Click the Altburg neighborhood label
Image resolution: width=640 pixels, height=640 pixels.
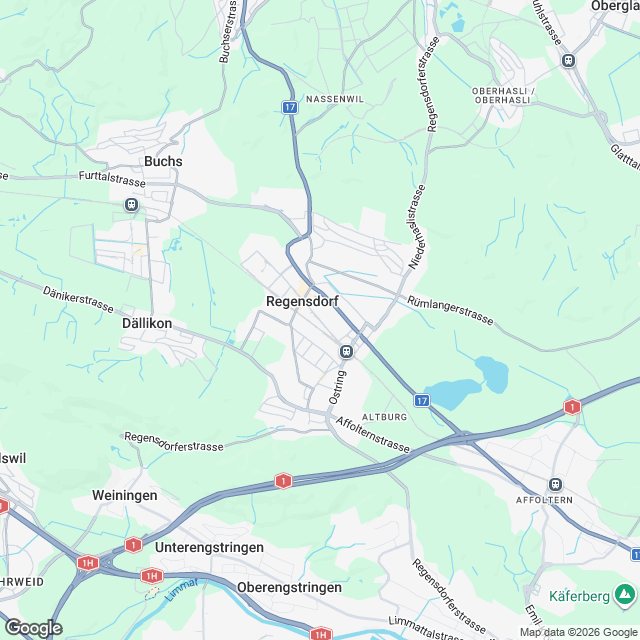[384, 417]
